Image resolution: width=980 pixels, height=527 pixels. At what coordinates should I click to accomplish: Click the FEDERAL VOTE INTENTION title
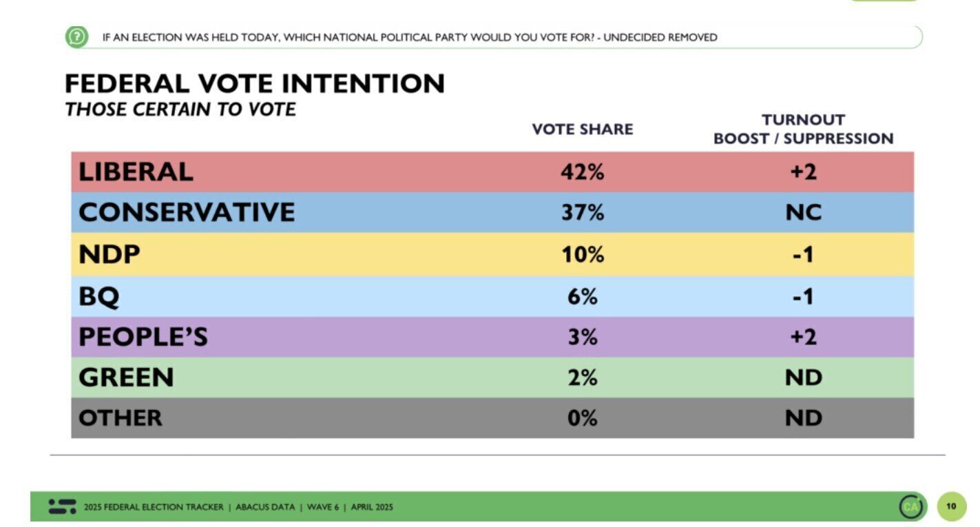tap(255, 84)
